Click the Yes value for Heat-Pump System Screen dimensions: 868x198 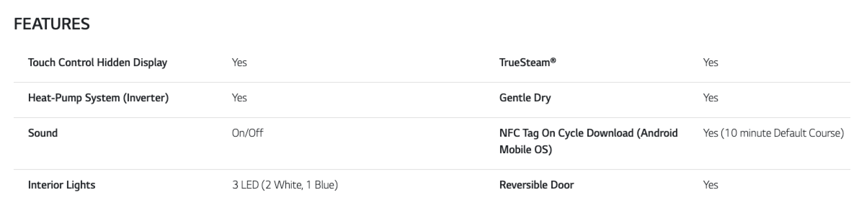point(239,98)
